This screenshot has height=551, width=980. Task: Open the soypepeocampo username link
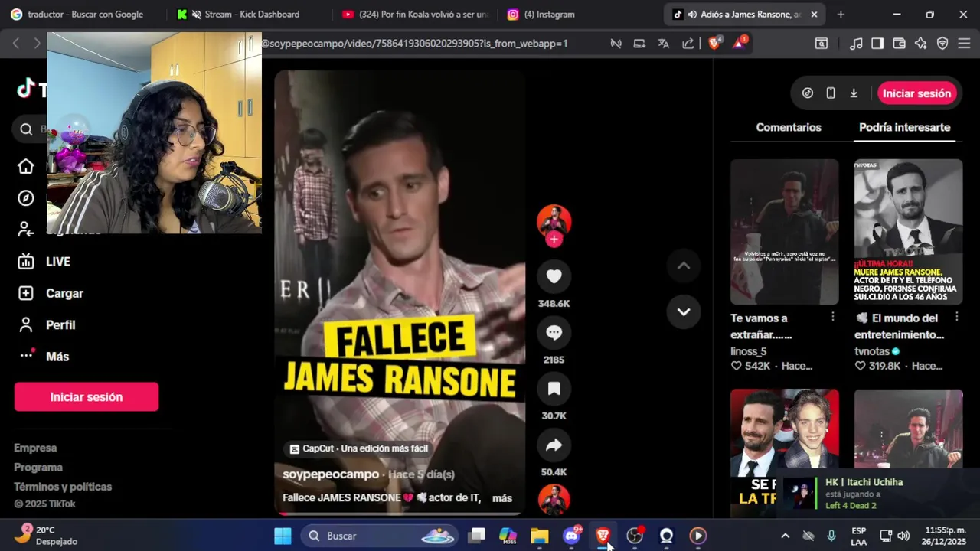coord(331,474)
